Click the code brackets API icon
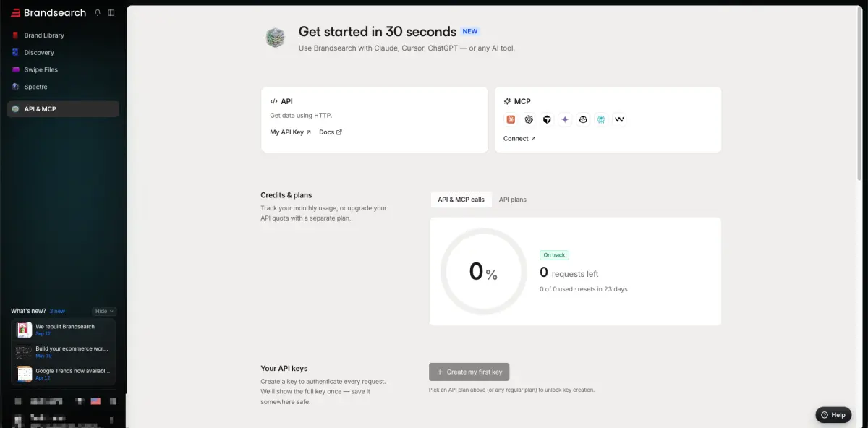This screenshot has height=428, width=868. coord(274,102)
